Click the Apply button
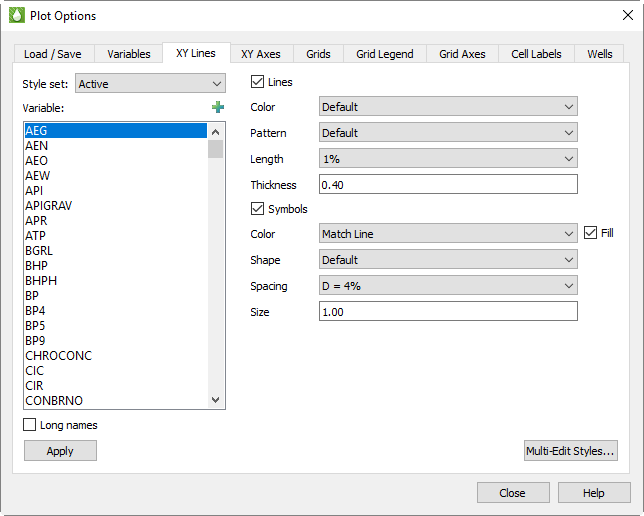644x516 pixels. (x=60, y=451)
